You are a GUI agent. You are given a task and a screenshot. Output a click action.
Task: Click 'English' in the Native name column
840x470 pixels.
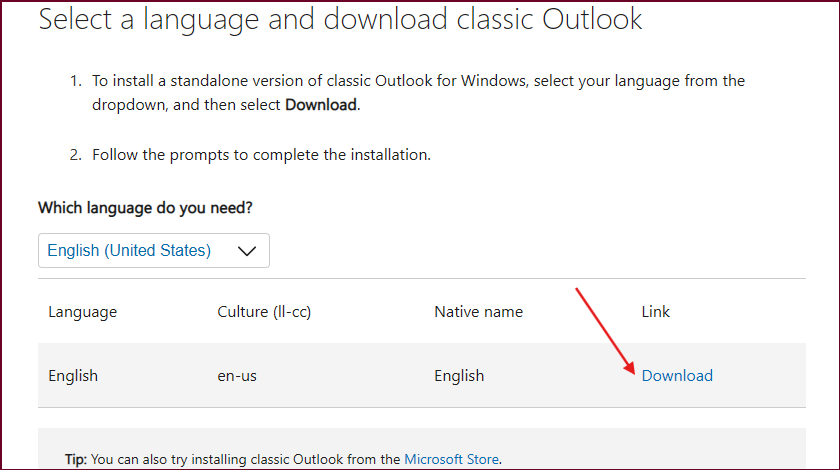(x=459, y=376)
